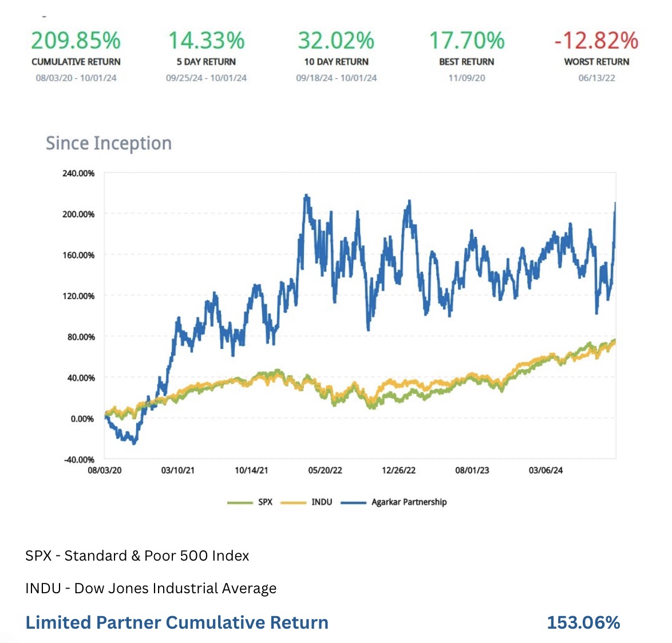Toggle the Agarkar Partnership legend series
672x643 pixels.
tap(409, 502)
